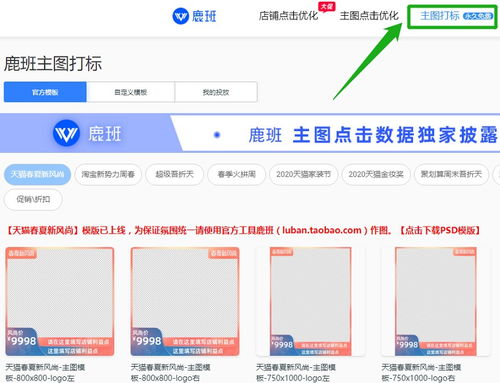The height and width of the screenshot is (383, 500).
Task: Switch to the 自定义模板 tab
Action: 131,92
